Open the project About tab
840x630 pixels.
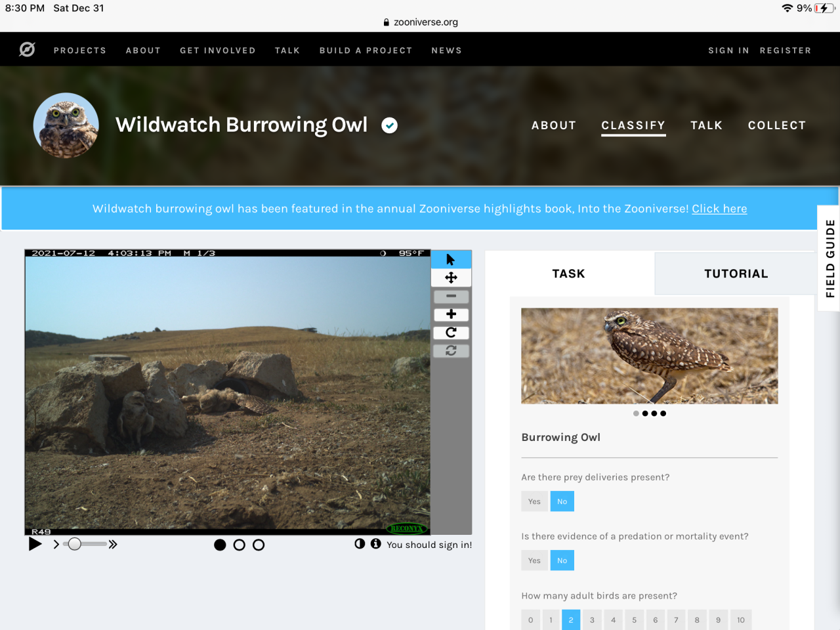click(x=554, y=125)
